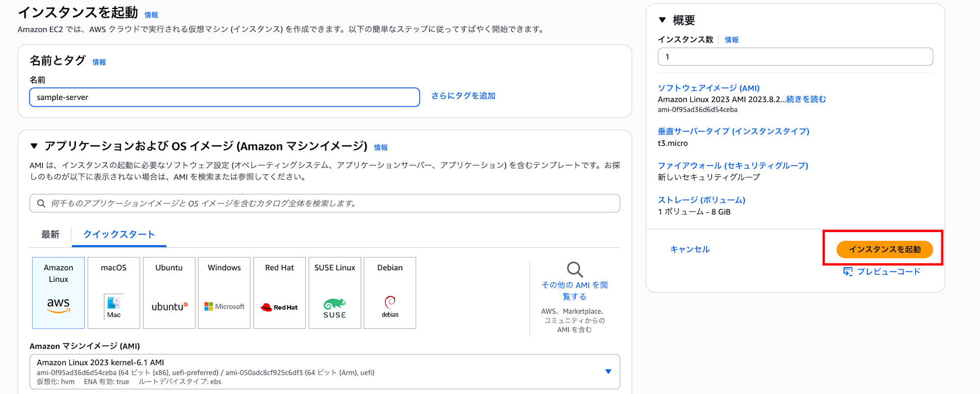Click the インスタンス数 input field
The width and height of the screenshot is (980, 394).
(x=795, y=57)
